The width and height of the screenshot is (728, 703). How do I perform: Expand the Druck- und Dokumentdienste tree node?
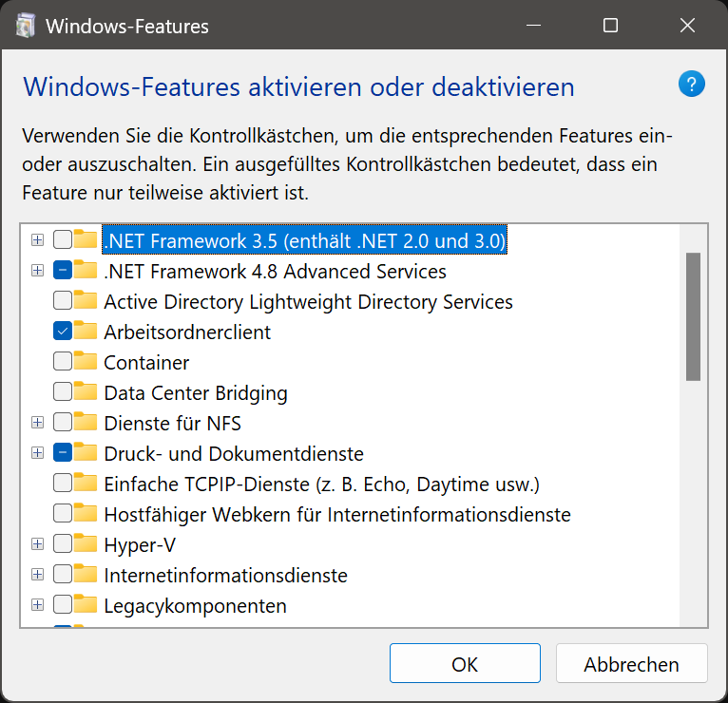click(37, 453)
